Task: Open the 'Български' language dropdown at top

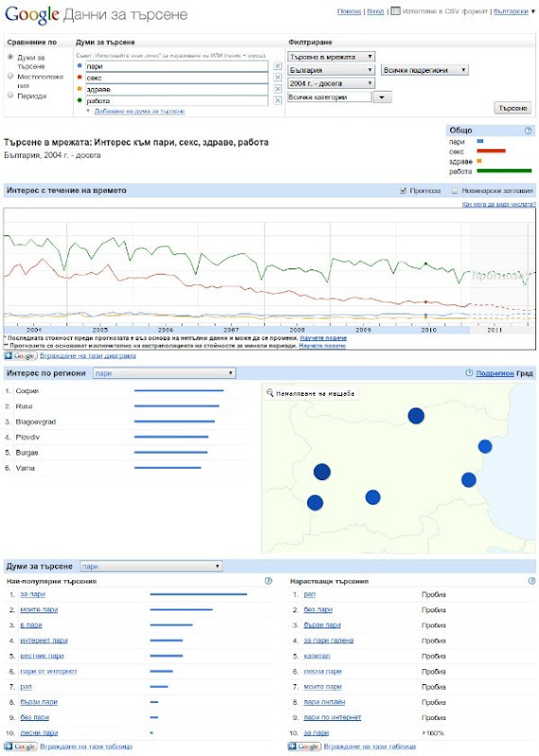Action: [x=514, y=11]
